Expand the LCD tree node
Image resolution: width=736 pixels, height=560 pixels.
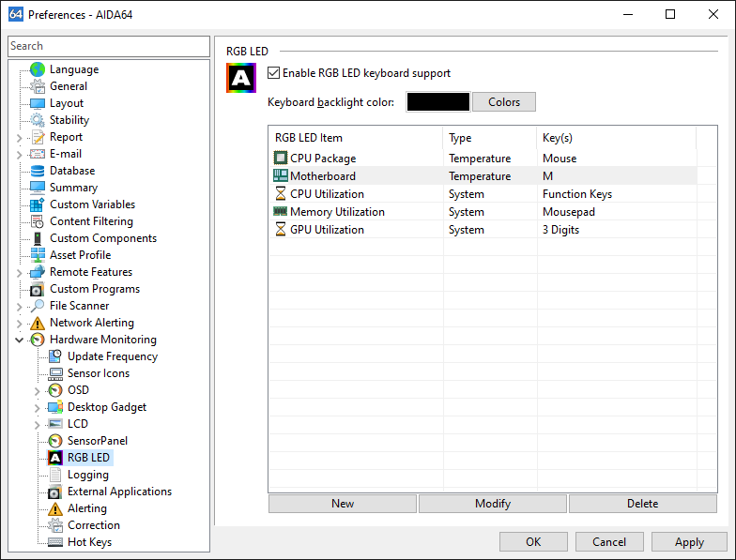click(x=38, y=425)
